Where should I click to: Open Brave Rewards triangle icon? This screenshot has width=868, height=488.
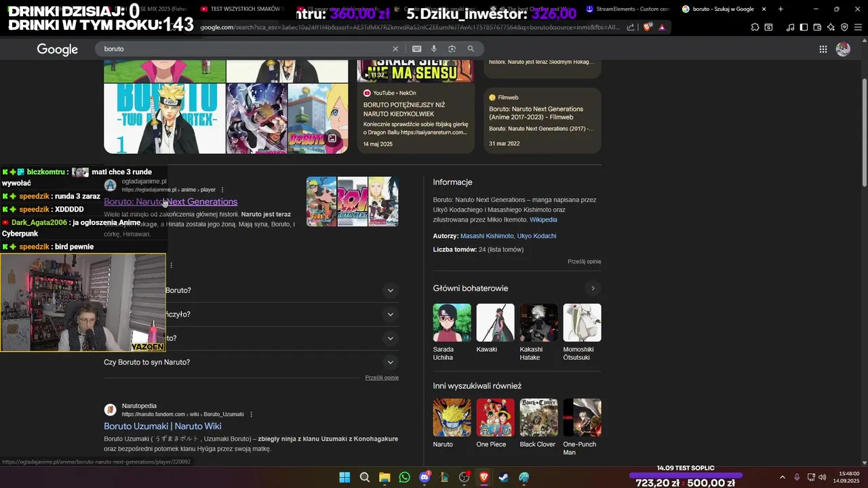tap(662, 27)
